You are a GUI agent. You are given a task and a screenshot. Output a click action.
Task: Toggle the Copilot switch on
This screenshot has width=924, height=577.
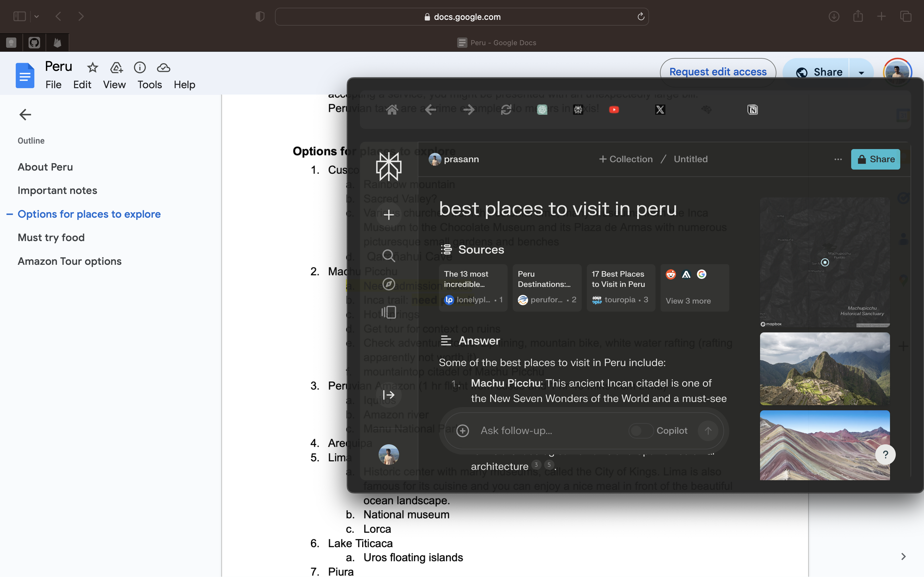[640, 431]
